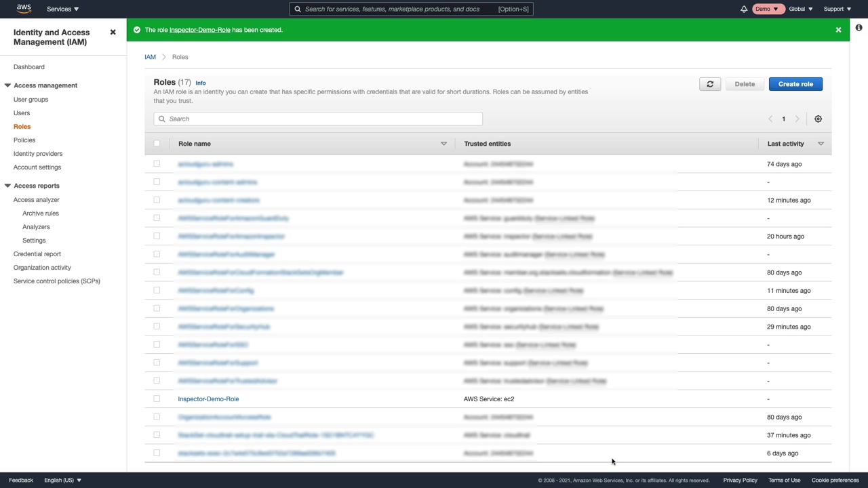
Task: Open Organization activity
Action: tap(42, 268)
